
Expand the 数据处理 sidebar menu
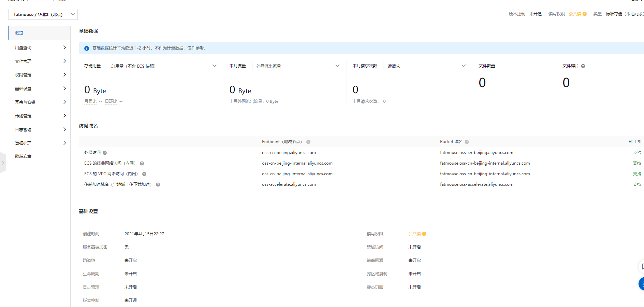[x=39, y=143]
